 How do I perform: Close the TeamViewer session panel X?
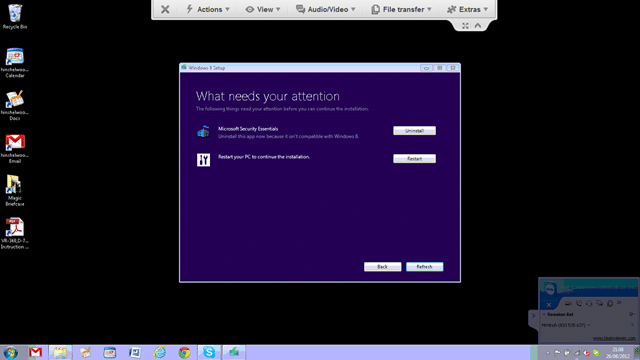click(x=549, y=304)
